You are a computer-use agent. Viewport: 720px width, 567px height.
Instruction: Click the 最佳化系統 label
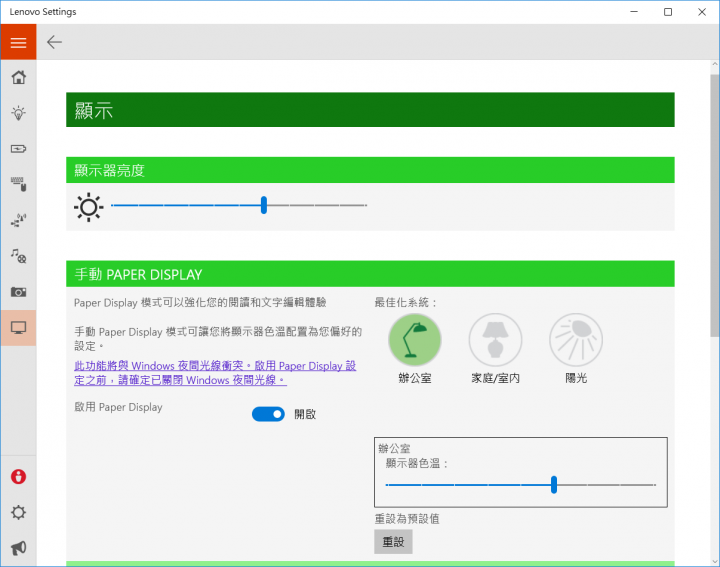[x=405, y=303]
